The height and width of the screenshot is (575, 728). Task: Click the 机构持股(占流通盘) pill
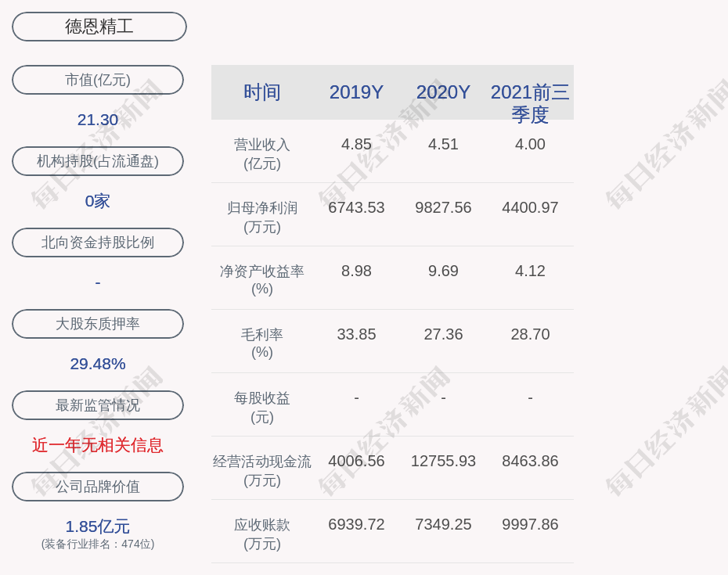(98, 161)
